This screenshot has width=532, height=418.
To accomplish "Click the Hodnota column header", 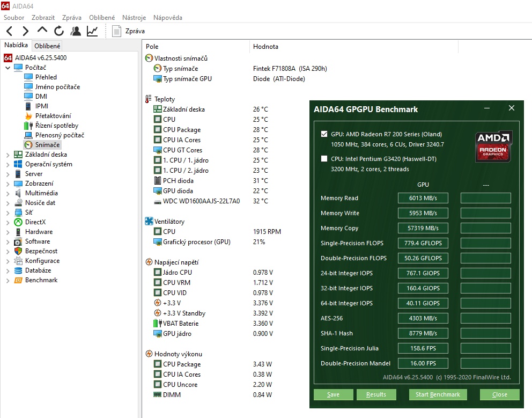I will click(x=265, y=47).
